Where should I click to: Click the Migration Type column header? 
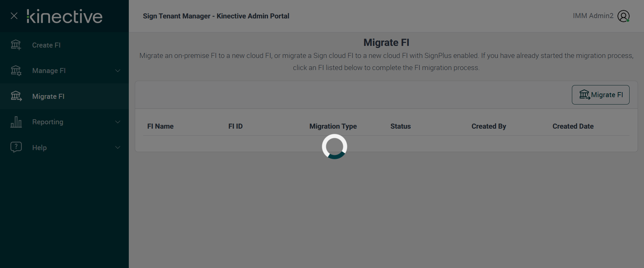pyautogui.click(x=333, y=126)
